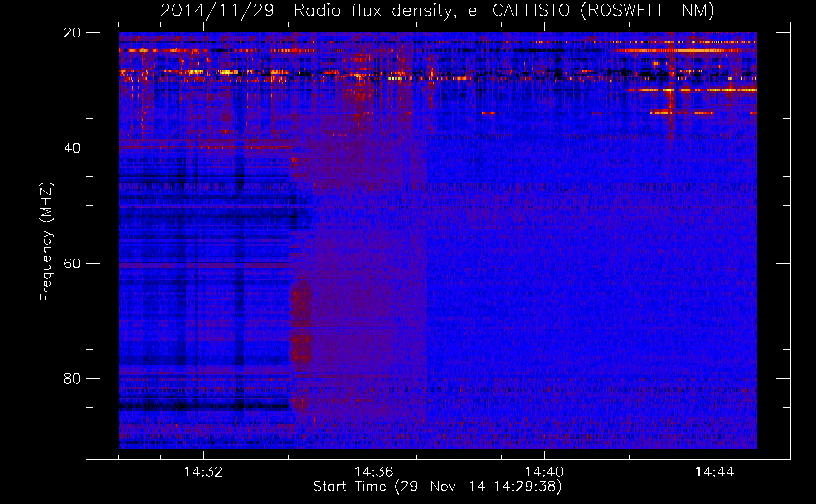Click the '14:40' time tick label
816x504 pixels.
pyautogui.click(x=544, y=472)
